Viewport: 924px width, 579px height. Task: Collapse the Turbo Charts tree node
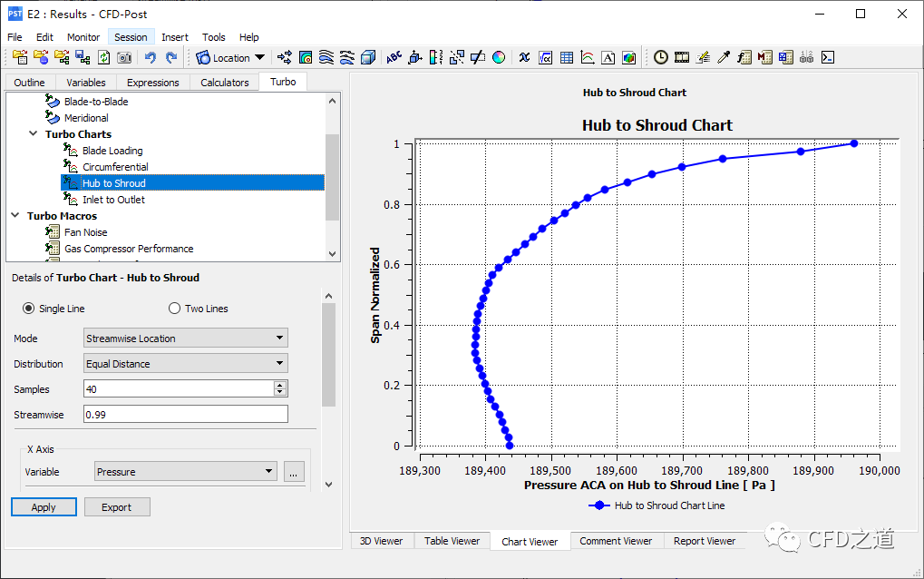click(34, 134)
